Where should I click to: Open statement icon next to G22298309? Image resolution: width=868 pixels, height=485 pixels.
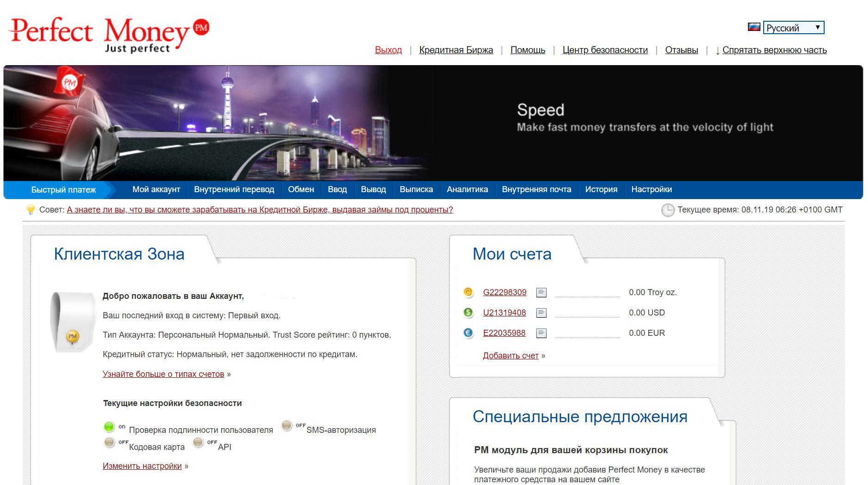tap(541, 292)
